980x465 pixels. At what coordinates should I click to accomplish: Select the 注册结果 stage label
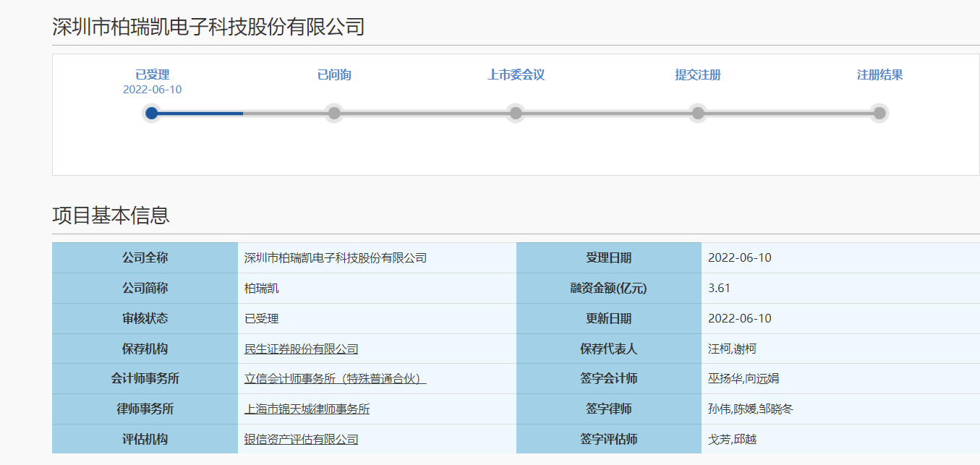879,75
